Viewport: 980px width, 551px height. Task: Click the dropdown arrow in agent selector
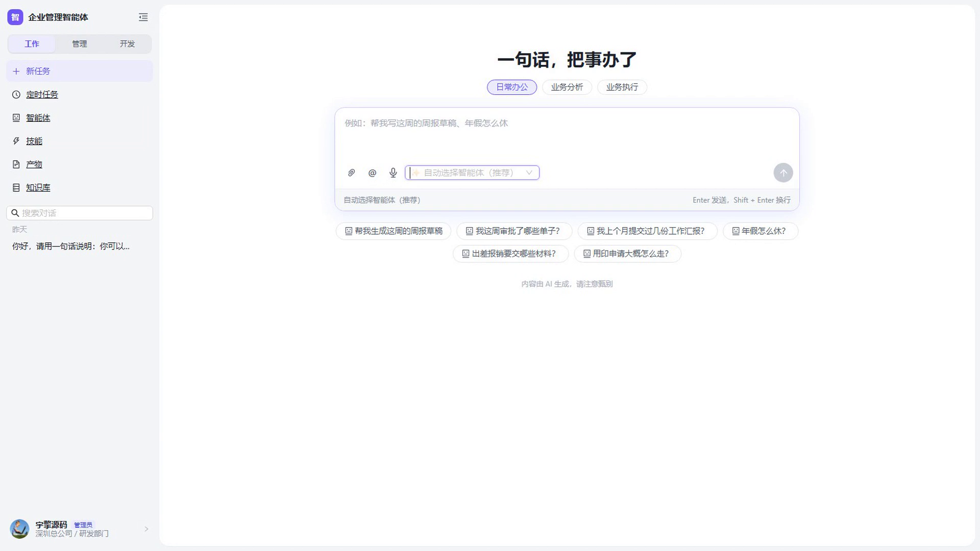529,173
